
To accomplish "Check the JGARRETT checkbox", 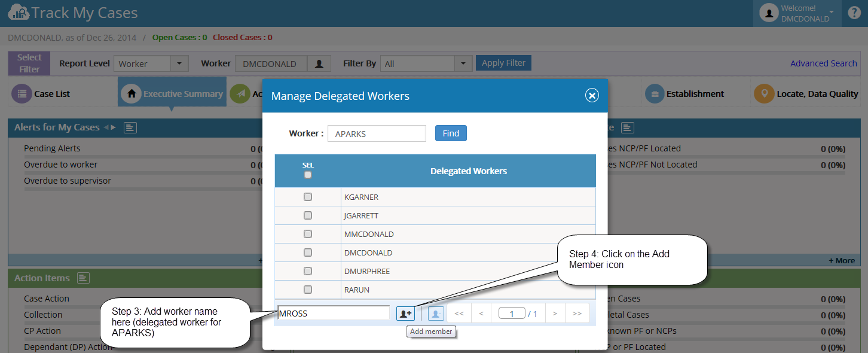I will pos(308,215).
